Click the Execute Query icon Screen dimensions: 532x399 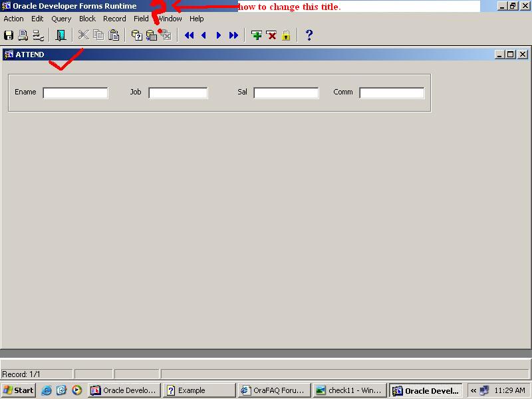click(151, 35)
